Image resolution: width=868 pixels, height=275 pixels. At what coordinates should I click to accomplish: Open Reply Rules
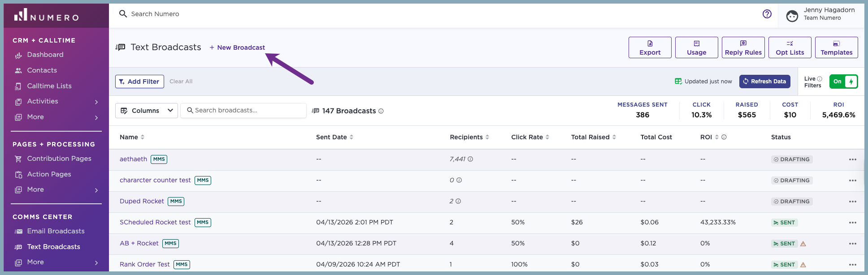743,47
